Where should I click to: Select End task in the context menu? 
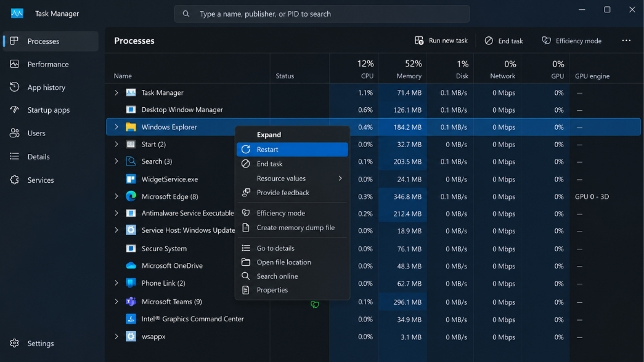(292, 164)
